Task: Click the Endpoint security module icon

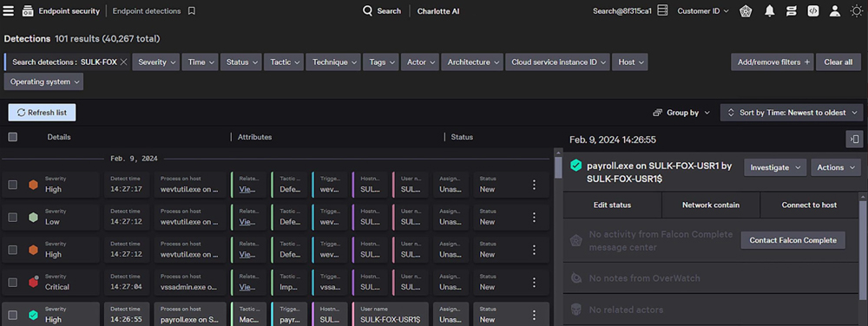Action: point(28,11)
